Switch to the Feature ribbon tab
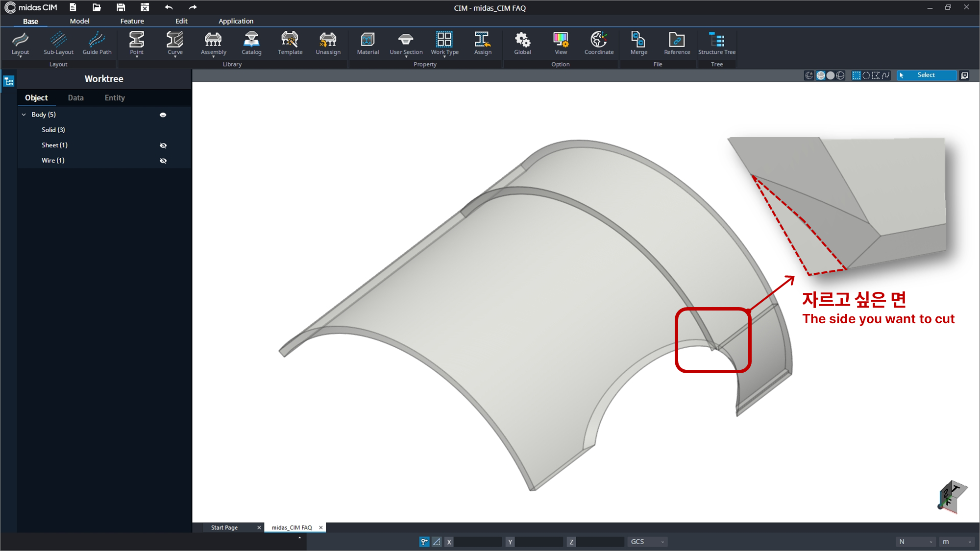Image resolution: width=980 pixels, height=551 pixels. pyautogui.click(x=132, y=21)
